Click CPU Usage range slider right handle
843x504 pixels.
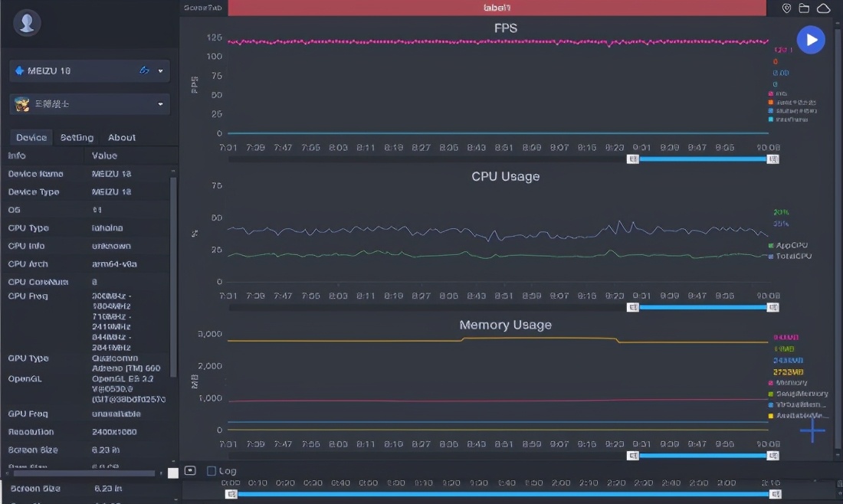click(x=772, y=307)
